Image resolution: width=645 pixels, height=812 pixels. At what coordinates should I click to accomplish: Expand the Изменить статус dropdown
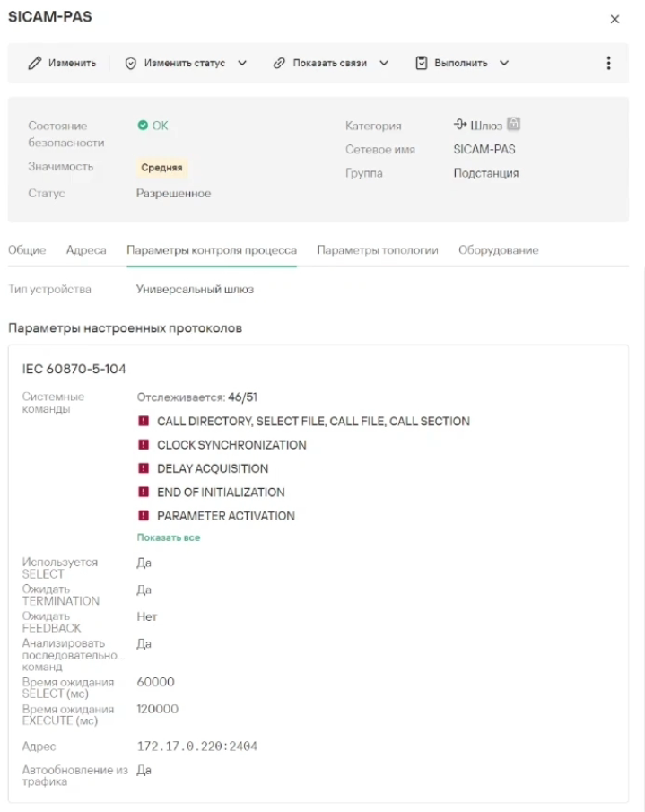[242, 63]
